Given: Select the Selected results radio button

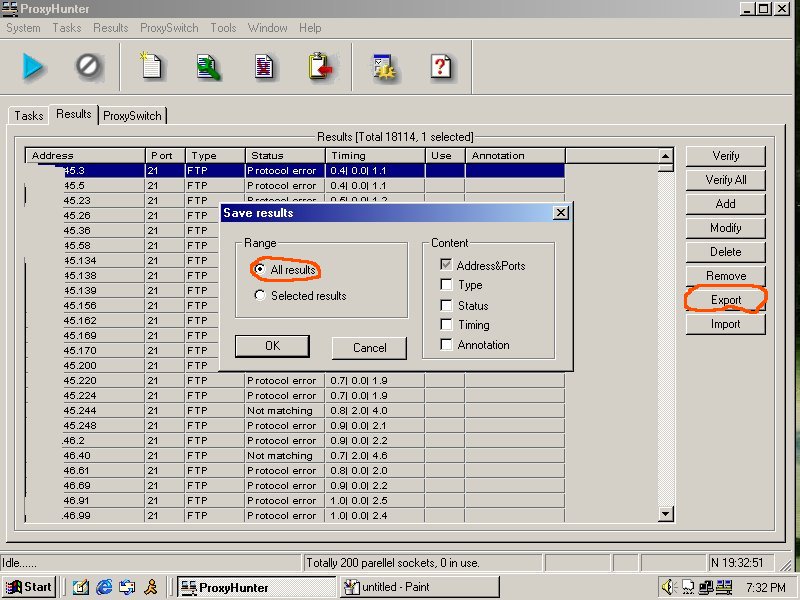Looking at the screenshot, I should pos(260,296).
